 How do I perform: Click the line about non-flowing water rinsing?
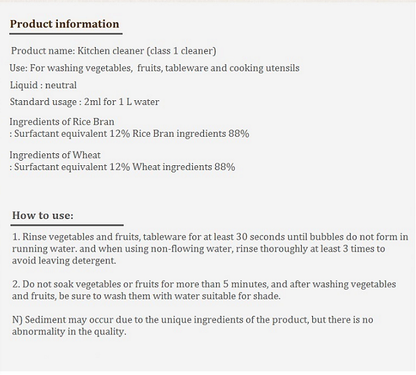[x=199, y=249]
